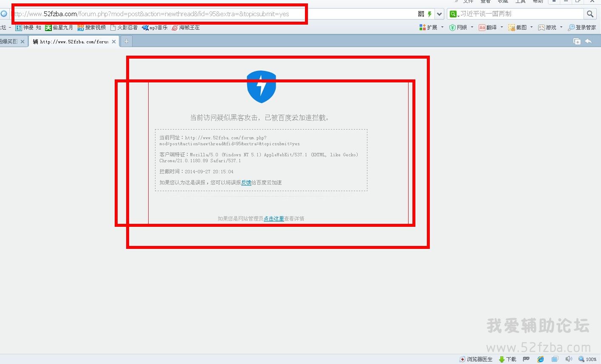Screen dimensions: 601x364
Task: Close the 52fzba.com forum tab
Action: [114, 42]
